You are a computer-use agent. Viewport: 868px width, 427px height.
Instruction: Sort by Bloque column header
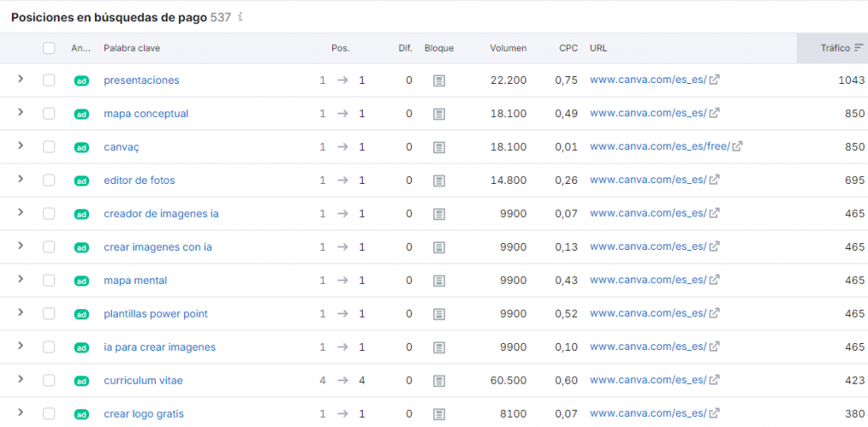tap(439, 48)
